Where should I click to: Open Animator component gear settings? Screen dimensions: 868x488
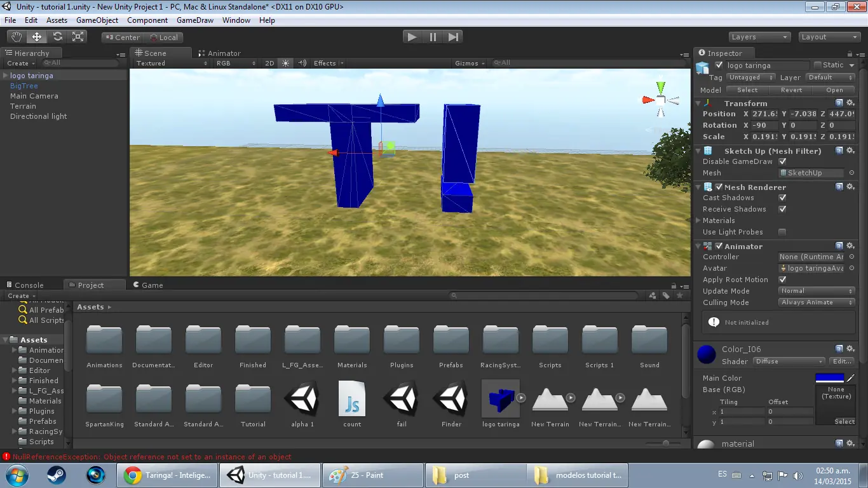pos(850,246)
